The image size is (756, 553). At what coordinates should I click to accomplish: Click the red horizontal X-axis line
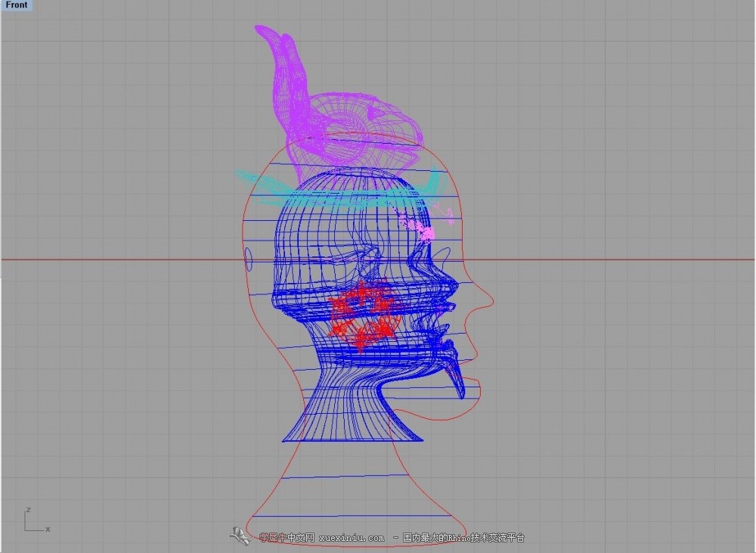click(x=120, y=259)
